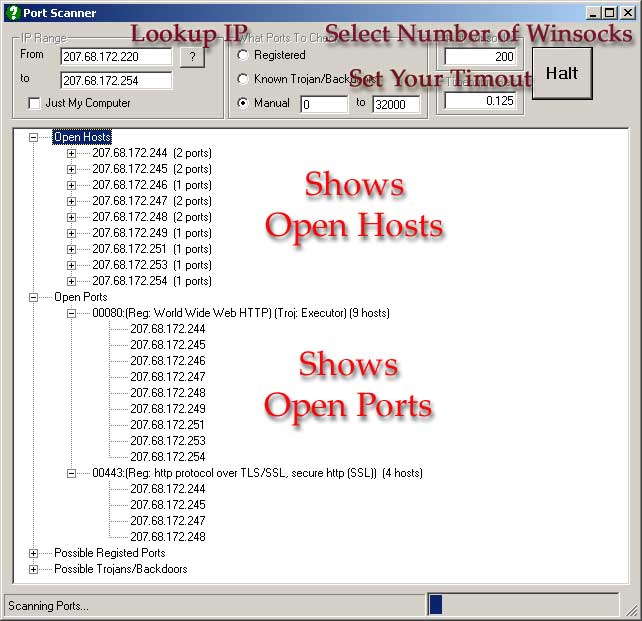Screen dimensions: 642x621
Task: Expand the Possible Registed Ports node
Action: coord(34,553)
